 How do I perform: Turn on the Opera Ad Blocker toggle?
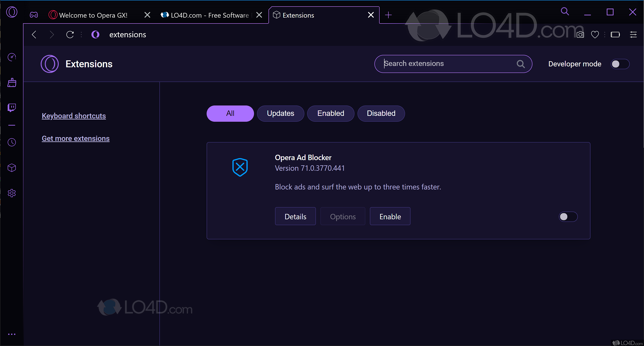click(568, 217)
